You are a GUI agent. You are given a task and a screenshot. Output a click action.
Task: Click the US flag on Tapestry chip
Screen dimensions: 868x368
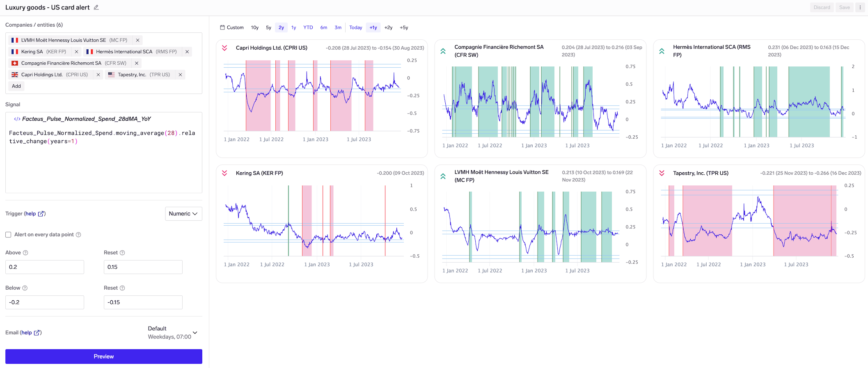[x=111, y=75]
